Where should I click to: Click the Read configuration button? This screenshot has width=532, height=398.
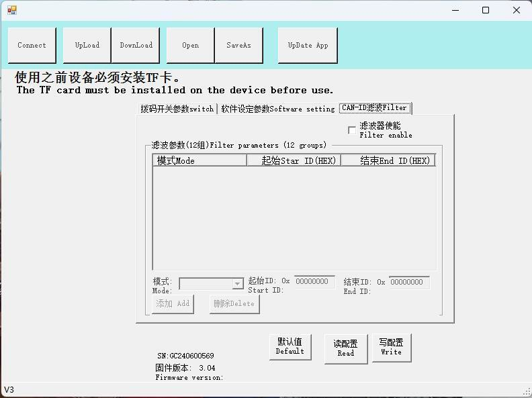[x=346, y=348]
